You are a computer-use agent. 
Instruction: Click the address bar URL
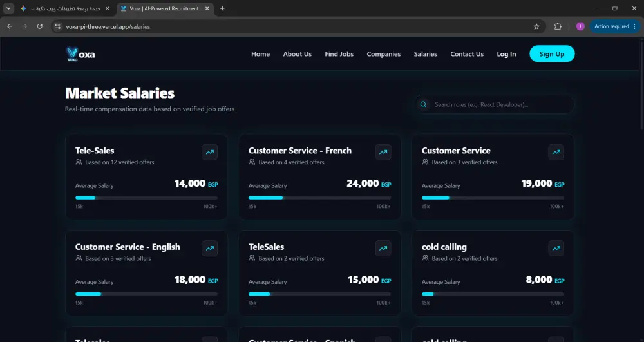[108, 26]
